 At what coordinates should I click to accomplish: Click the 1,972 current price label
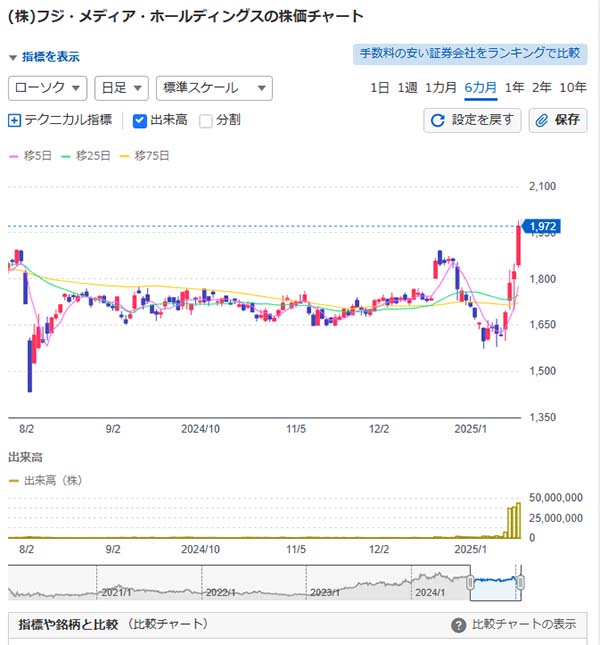[542, 226]
